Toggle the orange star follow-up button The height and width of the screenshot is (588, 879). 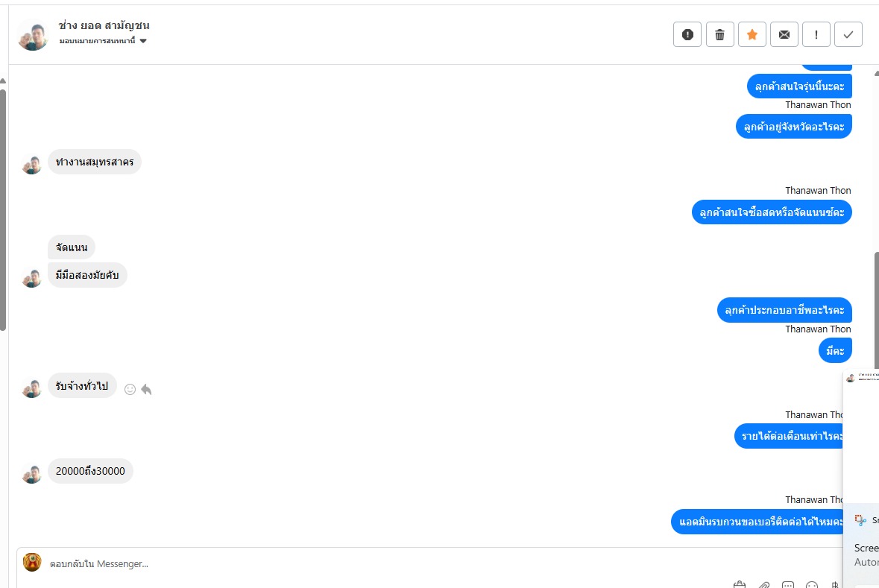click(x=752, y=34)
